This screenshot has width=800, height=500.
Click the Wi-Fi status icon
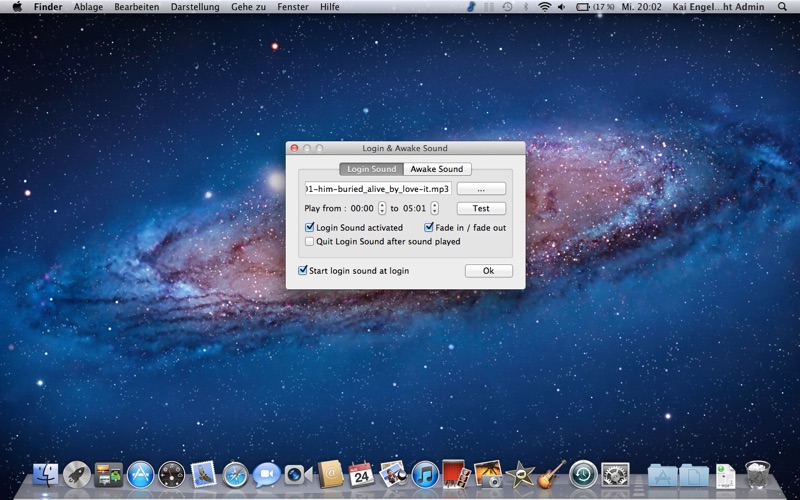tap(544, 7)
